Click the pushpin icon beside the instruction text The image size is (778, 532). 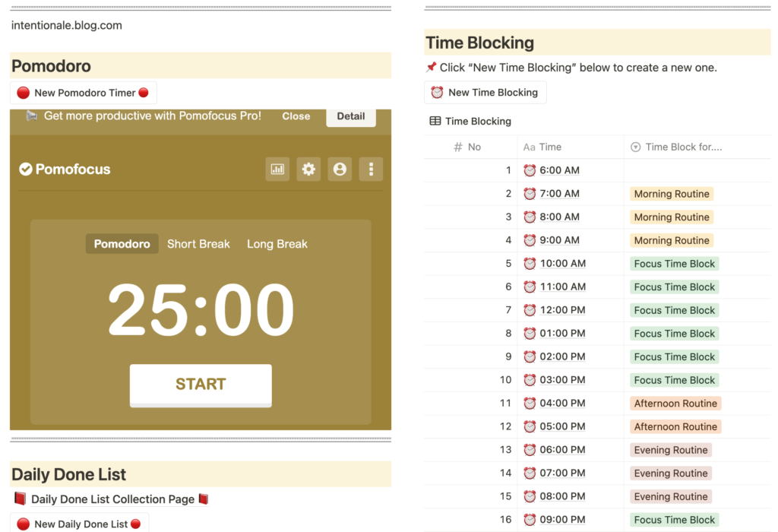click(x=432, y=67)
